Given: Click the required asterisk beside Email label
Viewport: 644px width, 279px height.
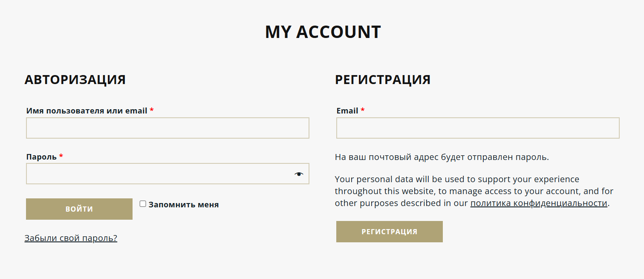Looking at the screenshot, I should click(362, 110).
